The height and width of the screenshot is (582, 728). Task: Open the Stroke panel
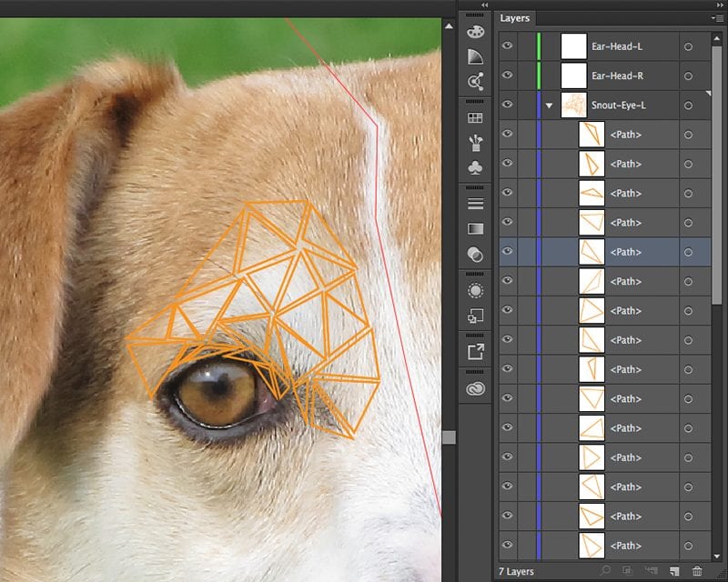[x=475, y=204]
